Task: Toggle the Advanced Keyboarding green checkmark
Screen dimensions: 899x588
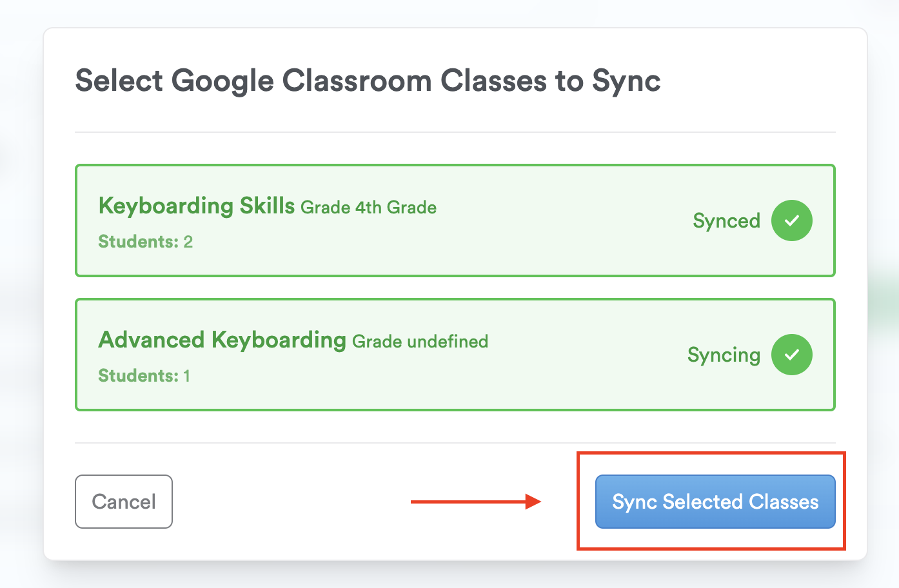Action: click(x=791, y=355)
